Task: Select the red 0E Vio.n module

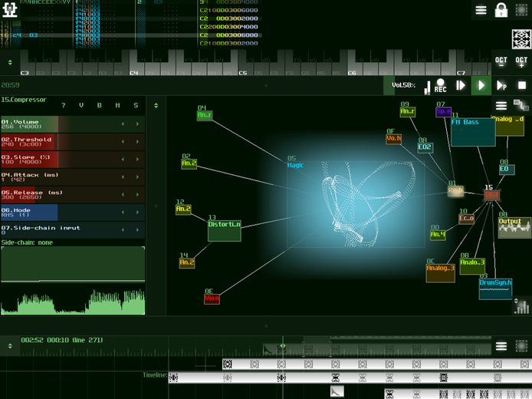Action: (x=212, y=298)
